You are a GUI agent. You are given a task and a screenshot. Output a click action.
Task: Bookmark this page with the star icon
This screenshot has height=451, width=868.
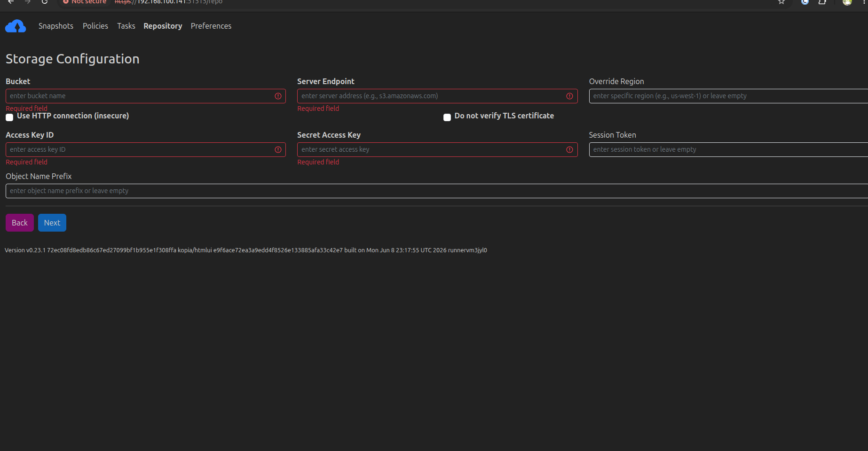pyautogui.click(x=781, y=2)
